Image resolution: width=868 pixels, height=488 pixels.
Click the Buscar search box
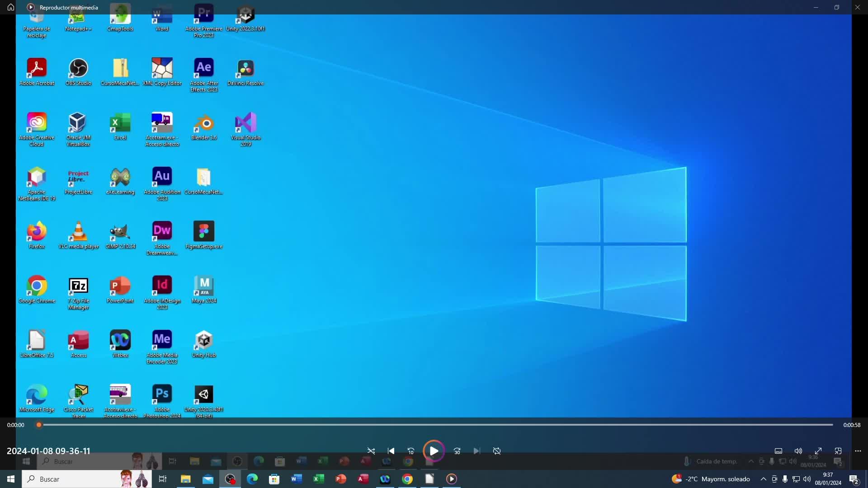72,479
